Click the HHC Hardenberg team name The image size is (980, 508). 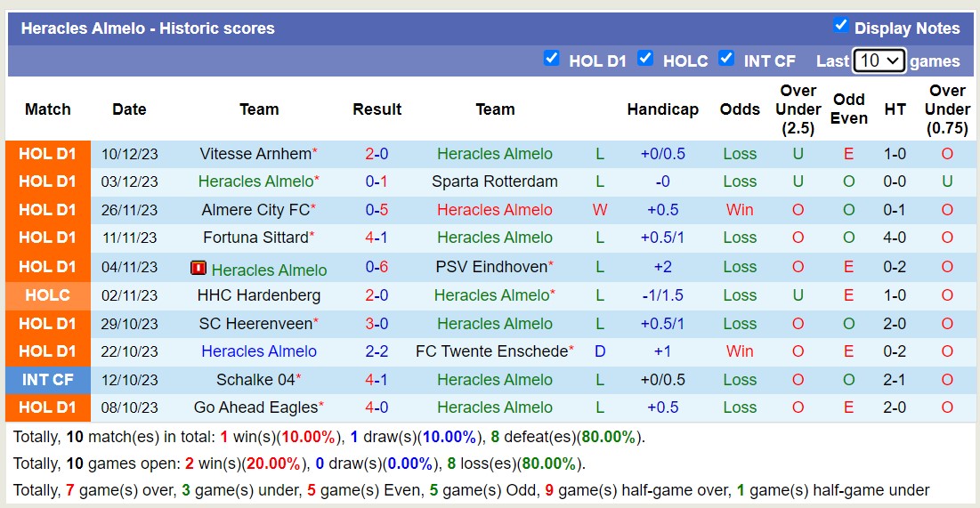click(x=259, y=295)
